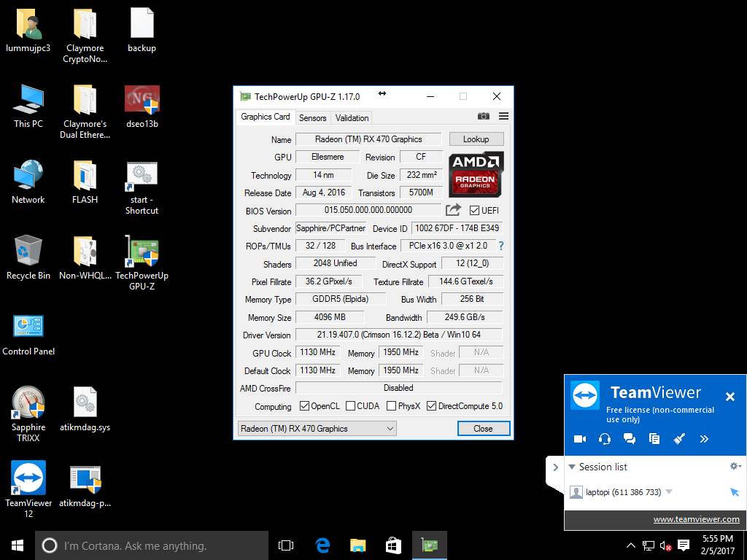
Task: Open www.teamviewer.com link
Action: [696, 519]
